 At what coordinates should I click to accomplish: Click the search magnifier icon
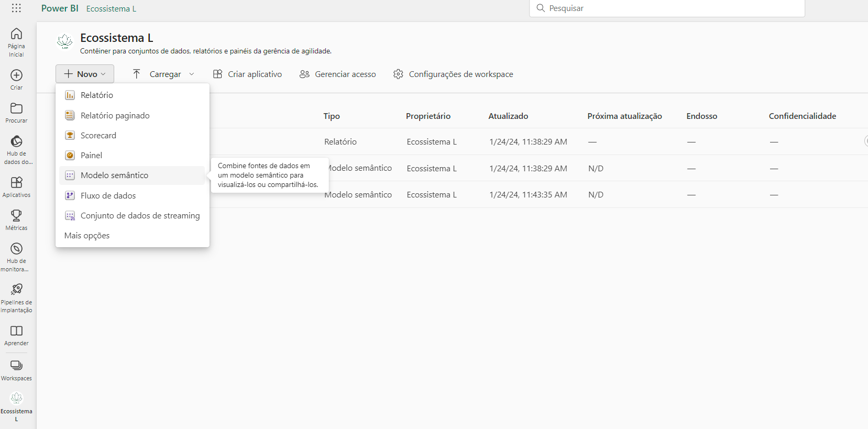541,8
